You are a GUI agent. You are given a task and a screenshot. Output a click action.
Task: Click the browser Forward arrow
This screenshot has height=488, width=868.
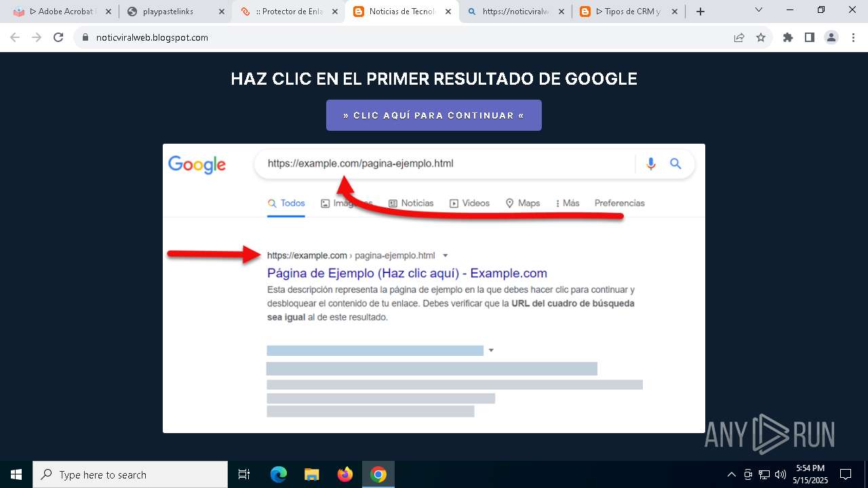[x=37, y=38]
